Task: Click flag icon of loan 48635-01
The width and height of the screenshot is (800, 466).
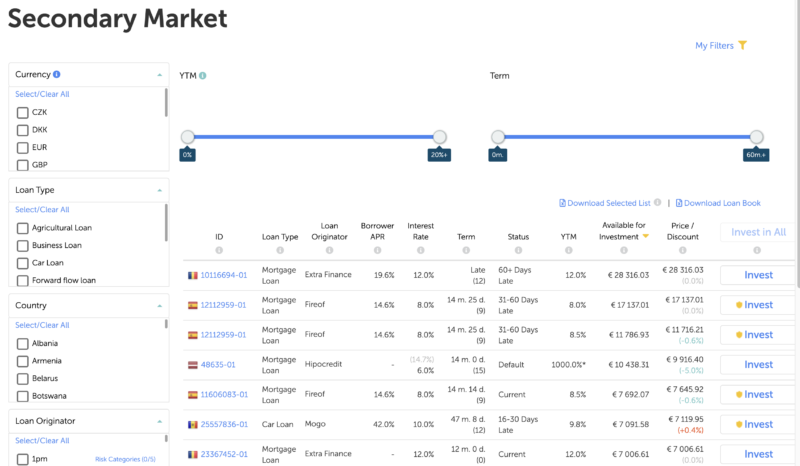Action: coord(192,365)
